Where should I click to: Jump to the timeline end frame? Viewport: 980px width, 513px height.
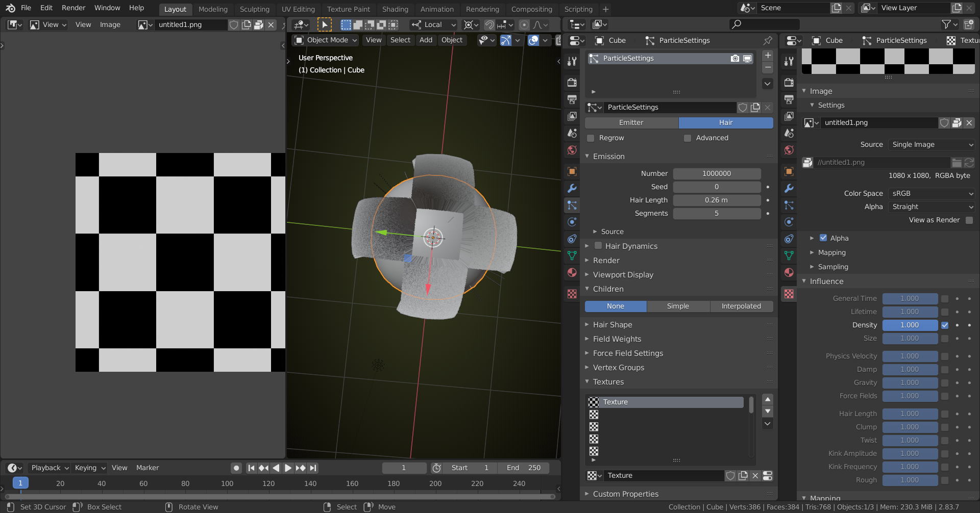[x=313, y=468]
